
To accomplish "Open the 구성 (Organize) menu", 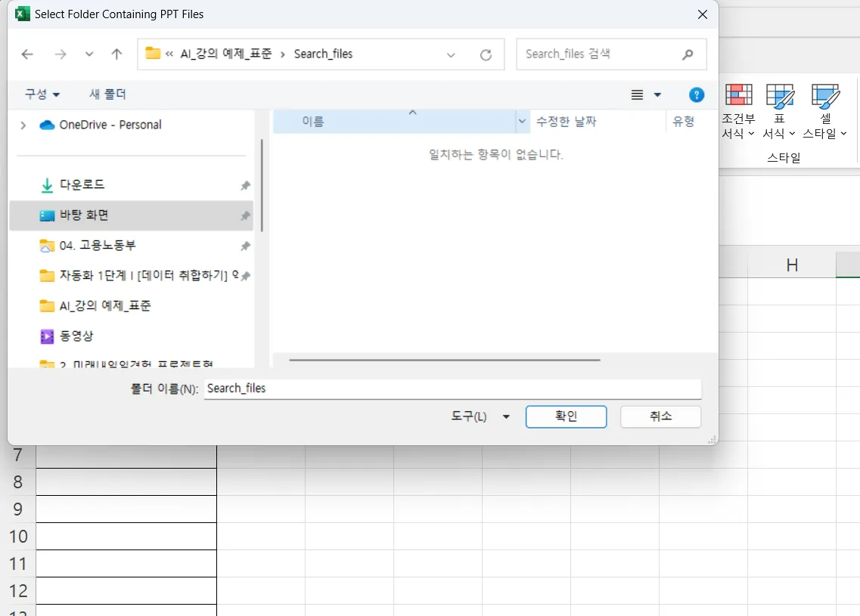I will 42,94.
